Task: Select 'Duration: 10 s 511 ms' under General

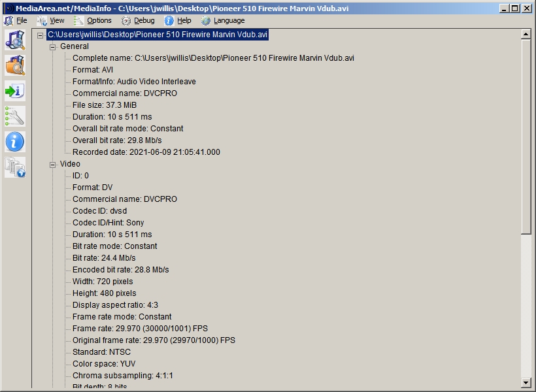Action: pos(112,117)
